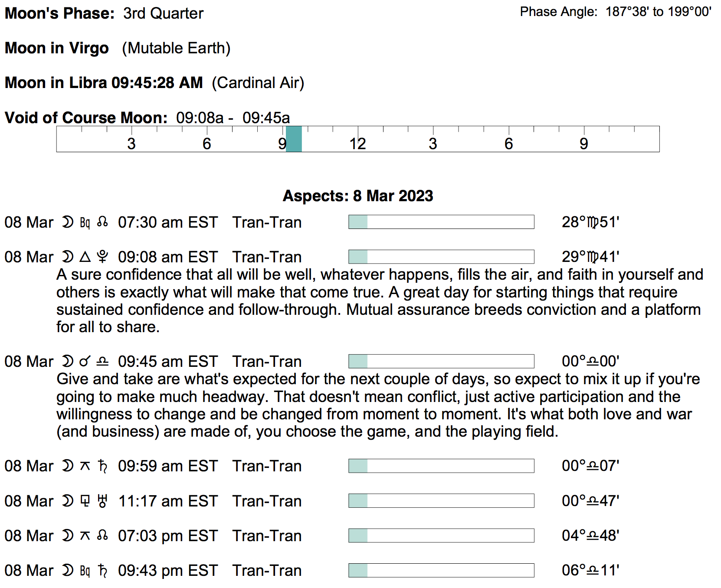Click the Pluto glyph in the 09:08 am row

pos(102,257)
